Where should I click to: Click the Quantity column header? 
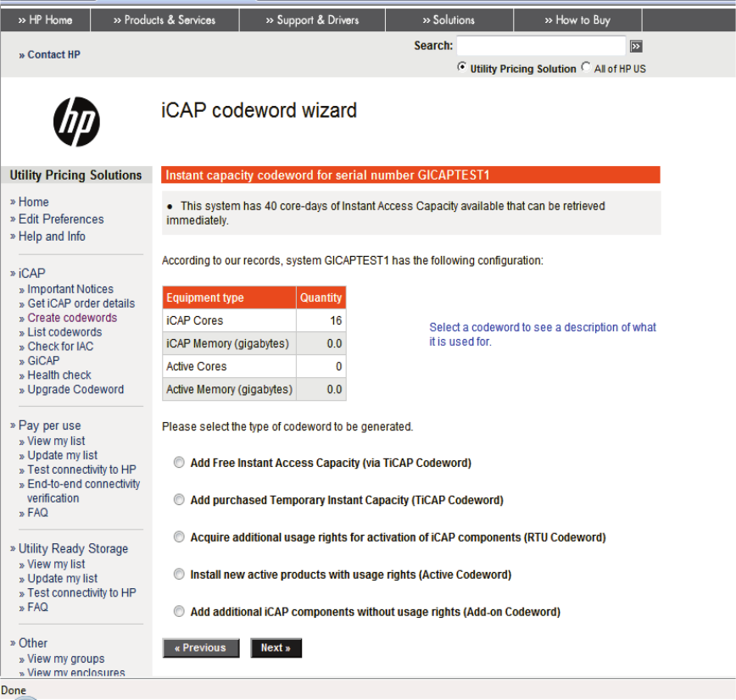point(321,297)
